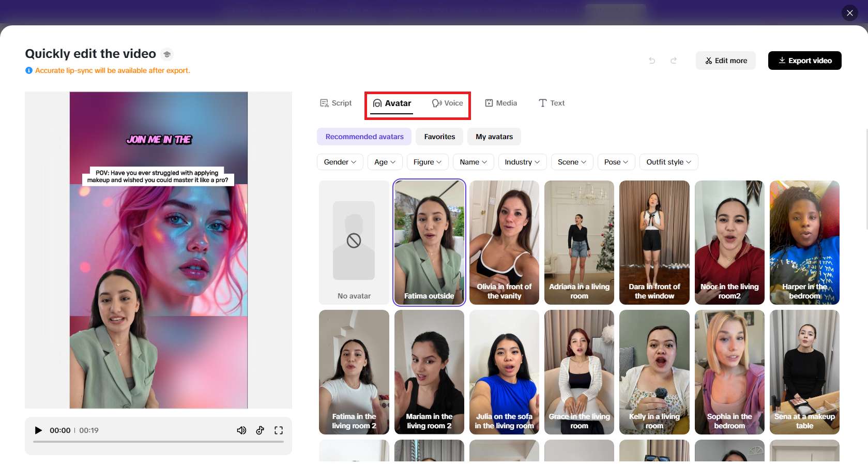The height and width of the screenshot is (465, 868).
Task: Click the redo arrow icon
Action: click(x=674, y=61)
